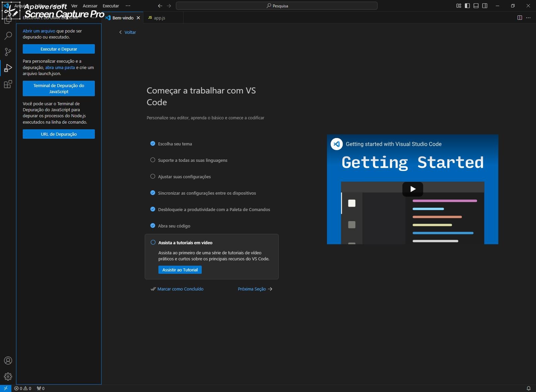Play the Getting Started video
Image resolution: width=536 pixels, height=392 pixels.
pyautogui.click(x=413, y=189)
